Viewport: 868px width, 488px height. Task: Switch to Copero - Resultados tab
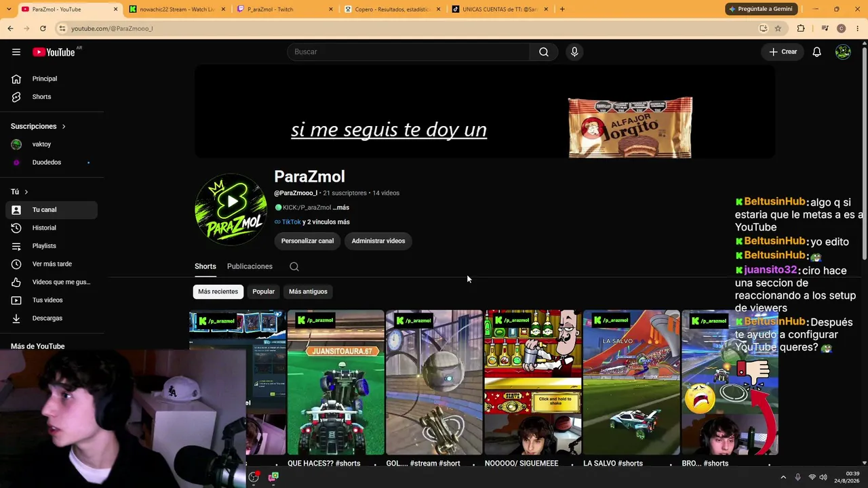pos(392,9)
